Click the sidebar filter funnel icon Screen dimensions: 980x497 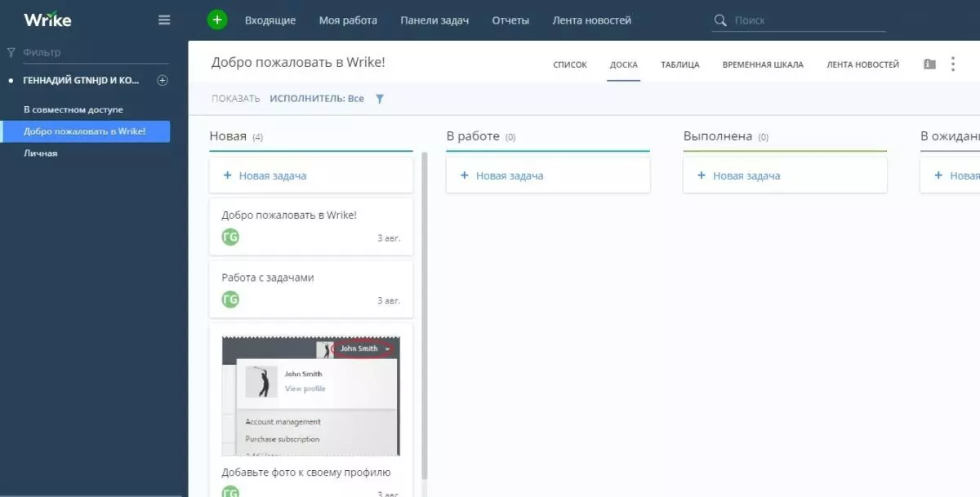[x=11, y=52]
